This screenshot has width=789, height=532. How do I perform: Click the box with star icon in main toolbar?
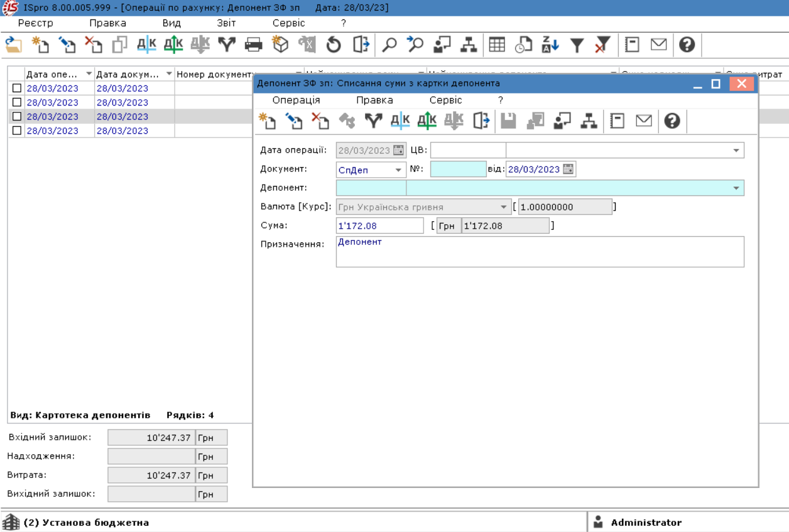click(280, 45)
